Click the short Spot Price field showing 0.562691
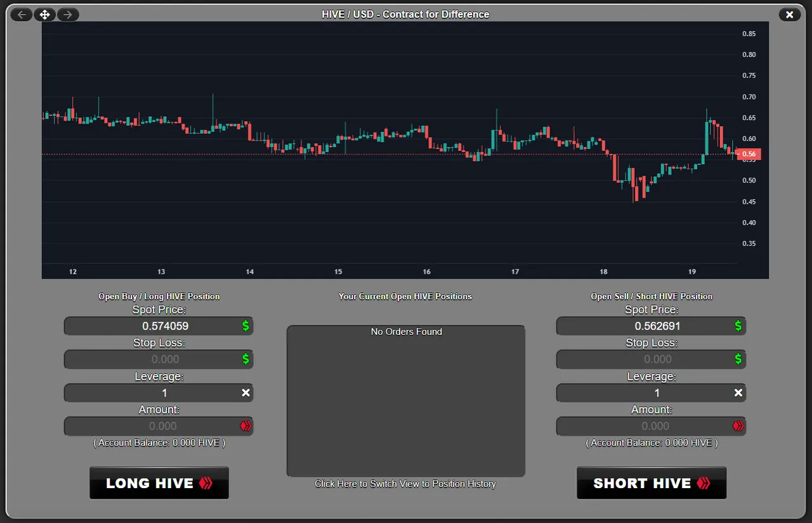Image resolution: width=812 pixels, height=523 pixels. (x=651, y=326)
